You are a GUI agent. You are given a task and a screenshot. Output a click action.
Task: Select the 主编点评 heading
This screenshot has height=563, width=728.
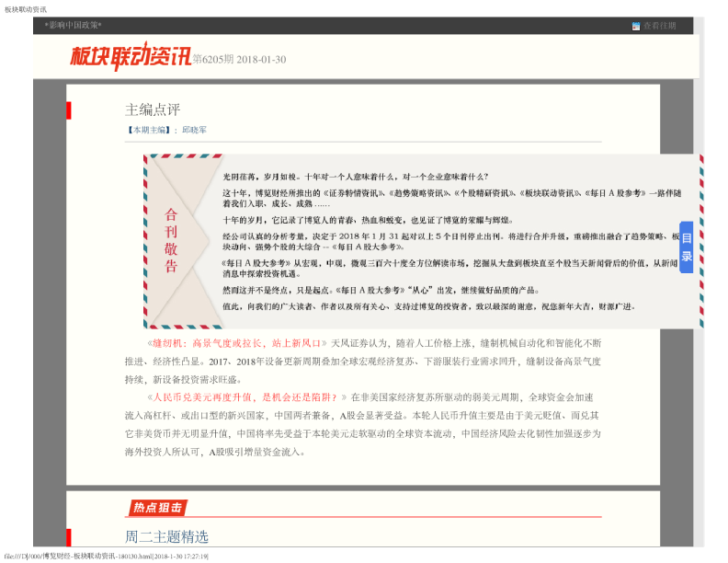pos(153,109)
